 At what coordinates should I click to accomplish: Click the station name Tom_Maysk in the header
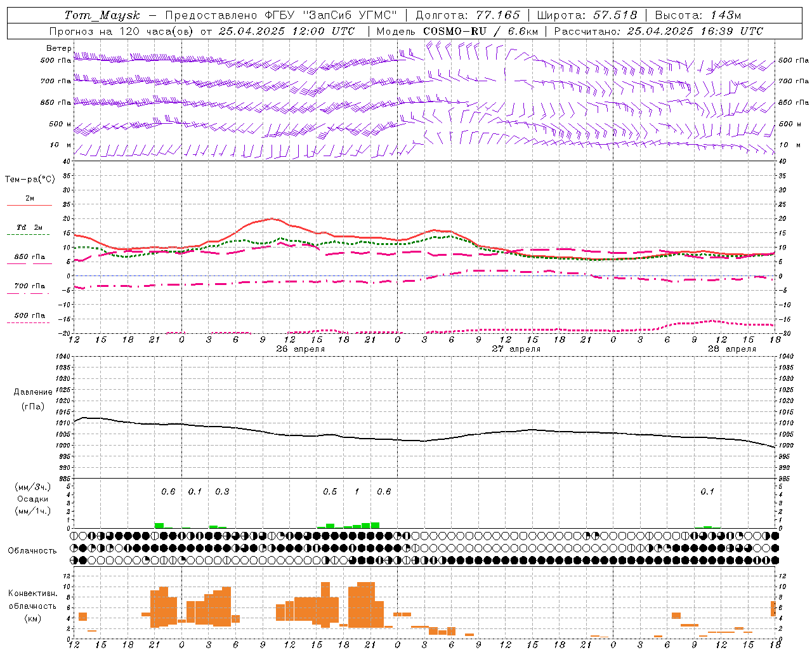102,15
